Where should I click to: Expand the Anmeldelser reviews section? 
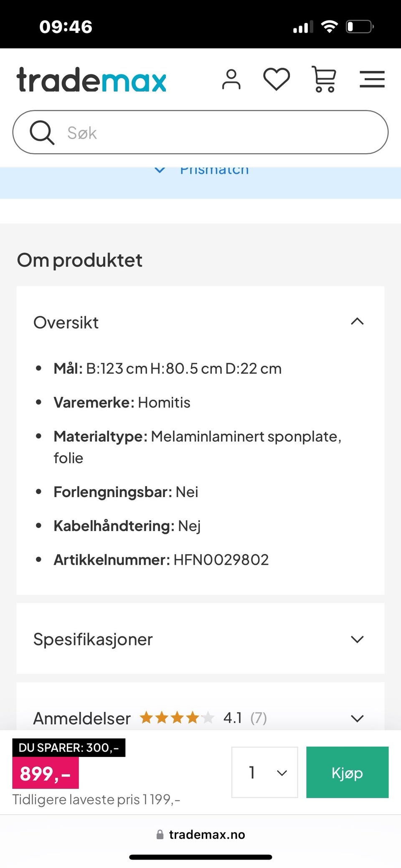pyautogui.click(x=357, y=718)
